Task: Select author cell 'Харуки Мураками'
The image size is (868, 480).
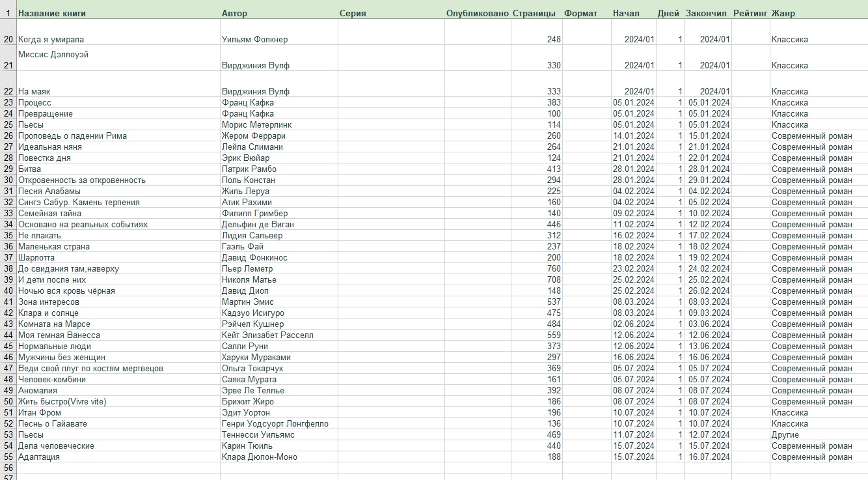Action: click(278, 357)
